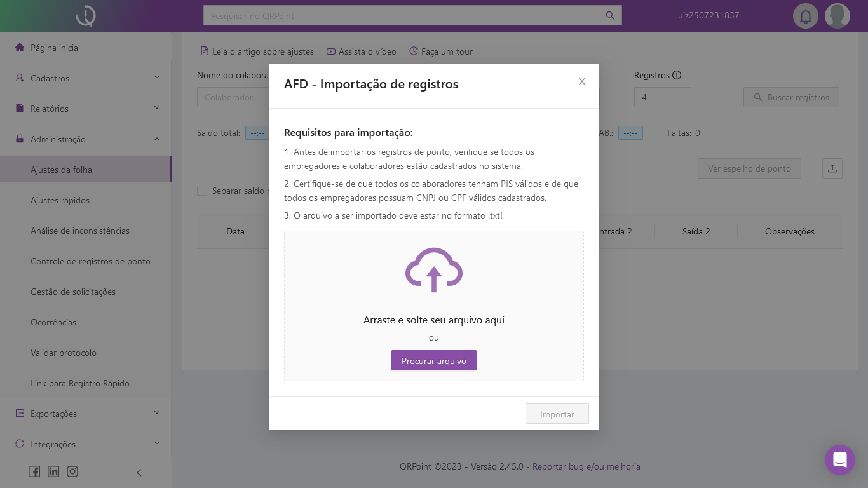868x488 pixels.
Task: Open Ajustes rápidos menu item
Action: click(60, 200)
